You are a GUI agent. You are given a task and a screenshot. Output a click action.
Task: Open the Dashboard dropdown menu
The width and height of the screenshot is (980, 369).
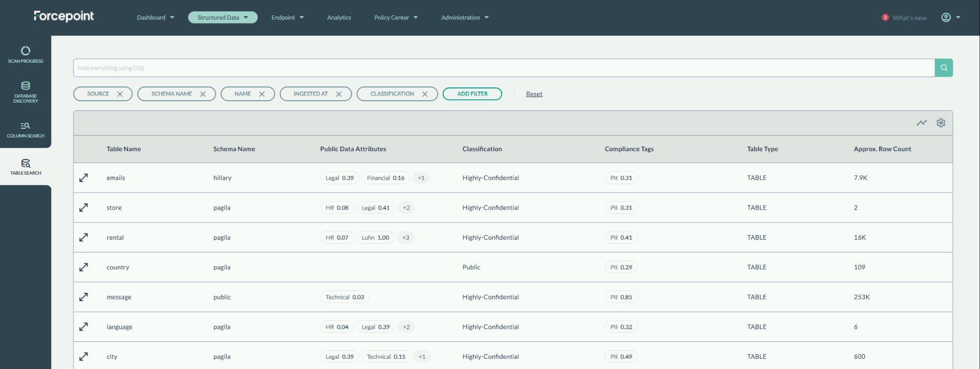coord(155,17)
